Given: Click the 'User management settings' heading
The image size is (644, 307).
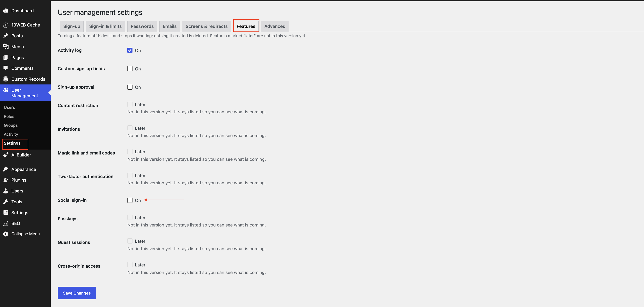Looking at the screenshot, I should (x=100, y=12).
